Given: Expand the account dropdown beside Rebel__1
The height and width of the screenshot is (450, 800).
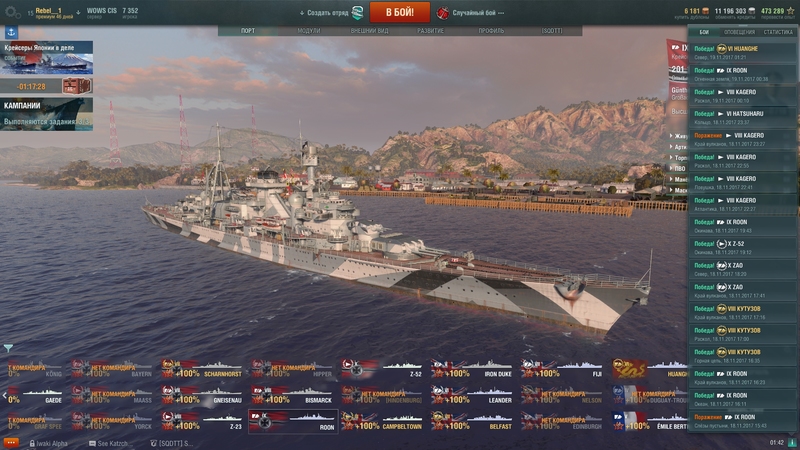Looking at the screenshot, I should (78, 12).
